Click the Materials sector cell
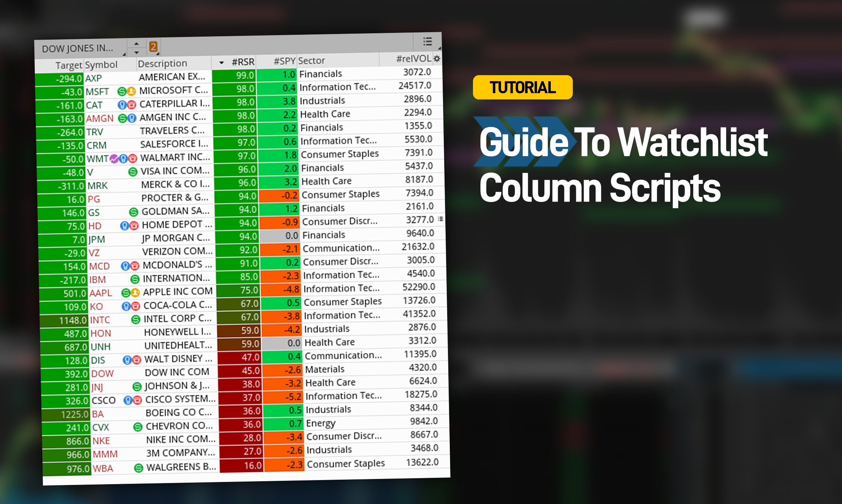The height and width of the screenshot is (504, 842). (x=325, y=369)
